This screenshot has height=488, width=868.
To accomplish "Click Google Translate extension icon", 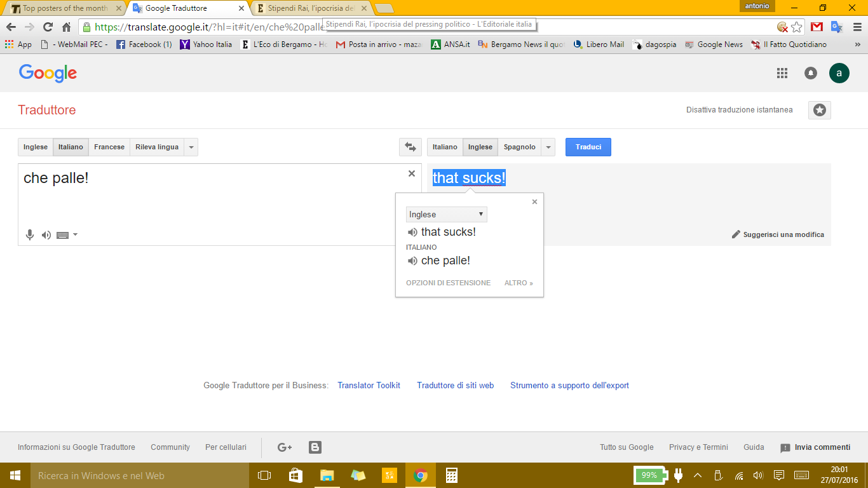I will [837, 27].
